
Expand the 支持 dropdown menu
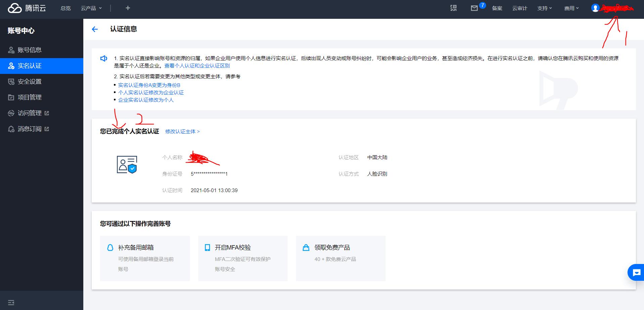544,8
